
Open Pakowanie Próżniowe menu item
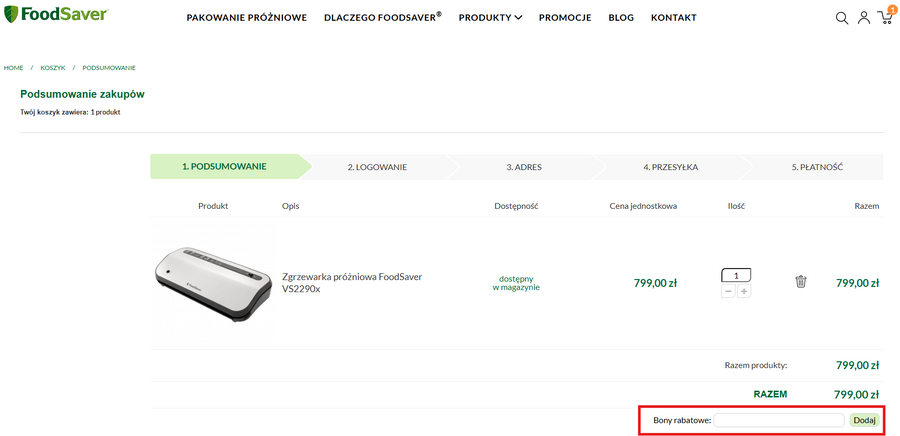[246, 18]
